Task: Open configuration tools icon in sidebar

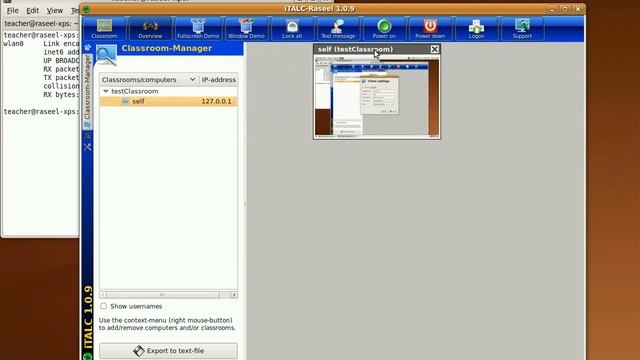Action: (87, 147)
